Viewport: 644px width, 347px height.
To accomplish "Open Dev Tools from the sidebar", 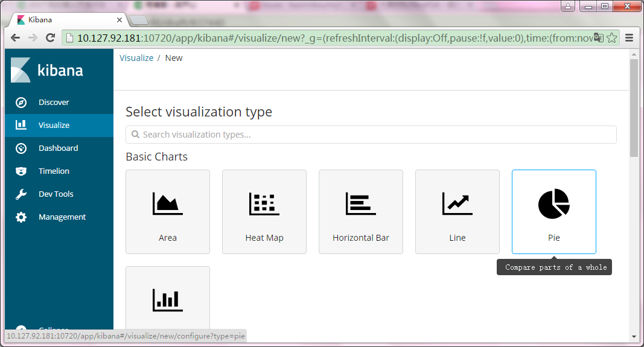I will [59, 194].
